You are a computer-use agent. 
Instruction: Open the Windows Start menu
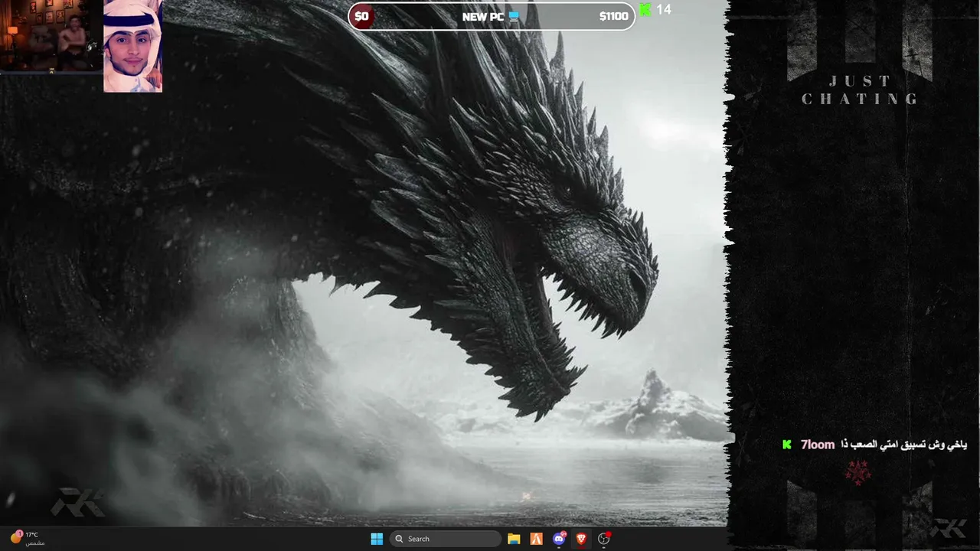click(x=377, y=539)
